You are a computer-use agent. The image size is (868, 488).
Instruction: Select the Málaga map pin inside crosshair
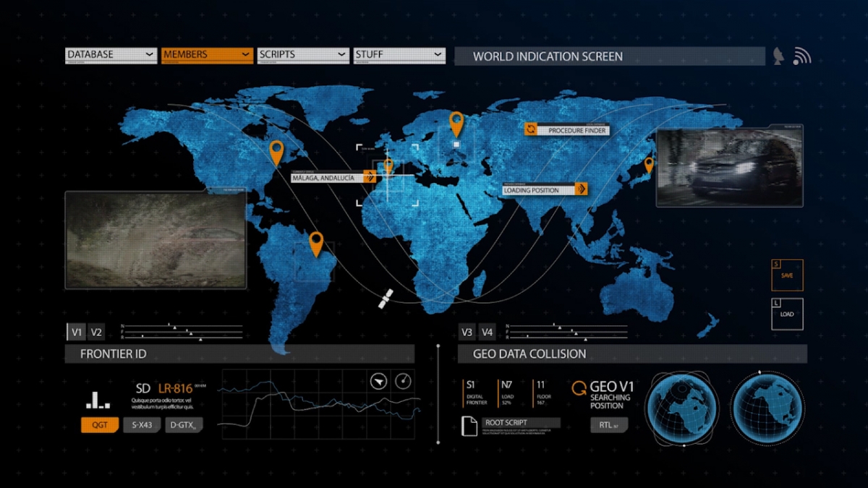[388, 166]
